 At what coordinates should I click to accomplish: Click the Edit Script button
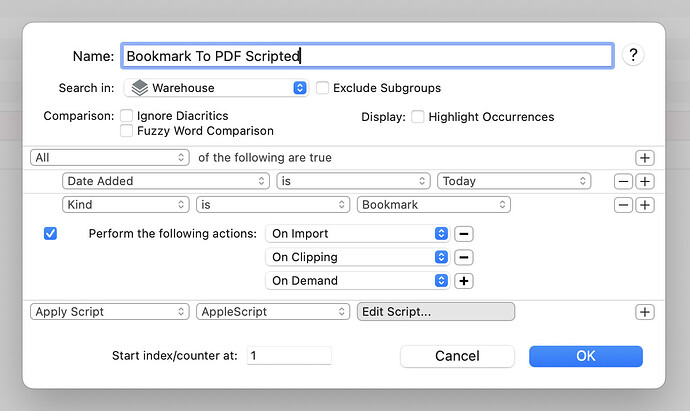pyautogui.click(x=435, y=312)
